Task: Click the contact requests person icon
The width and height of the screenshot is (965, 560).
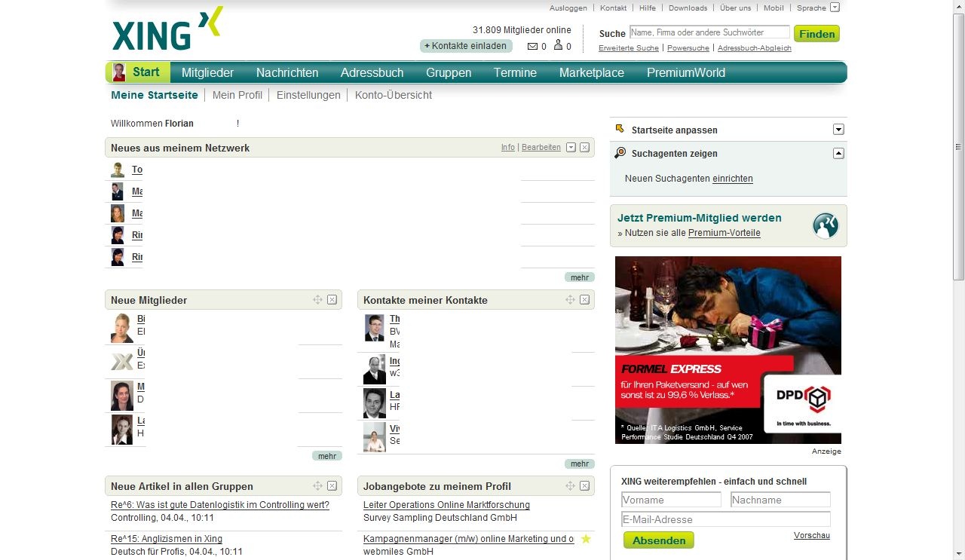Action: coord(558,46)
